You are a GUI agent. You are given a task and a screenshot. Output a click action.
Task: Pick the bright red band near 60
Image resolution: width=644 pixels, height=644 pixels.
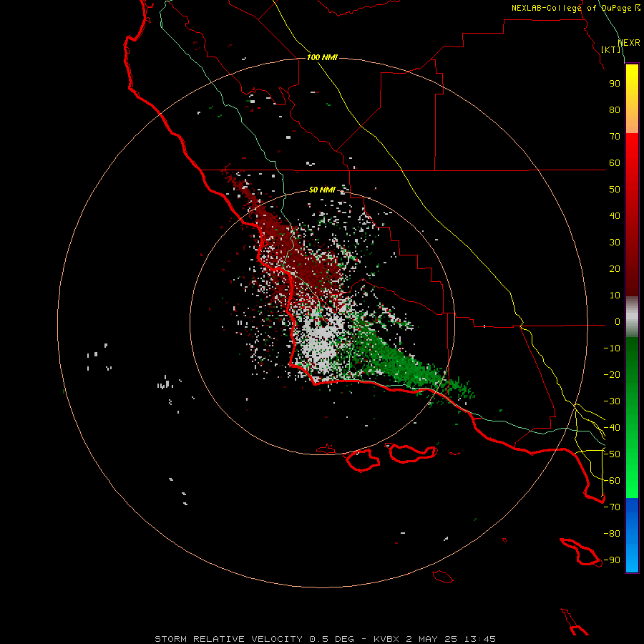tap(632, 160)
